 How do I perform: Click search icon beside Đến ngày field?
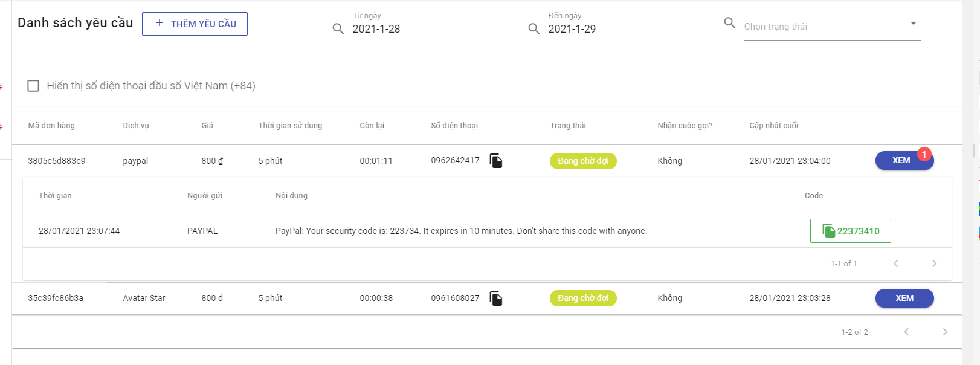click(534, 29)
